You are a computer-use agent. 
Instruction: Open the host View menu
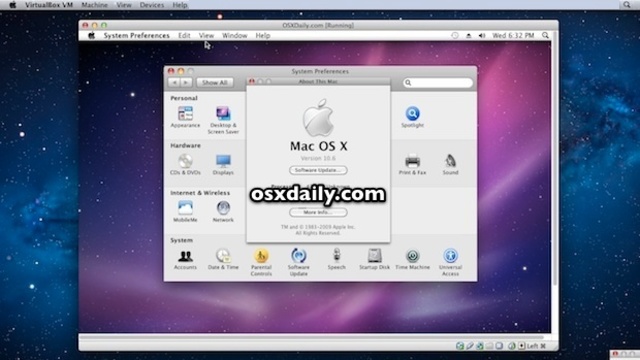coord(124,5)
